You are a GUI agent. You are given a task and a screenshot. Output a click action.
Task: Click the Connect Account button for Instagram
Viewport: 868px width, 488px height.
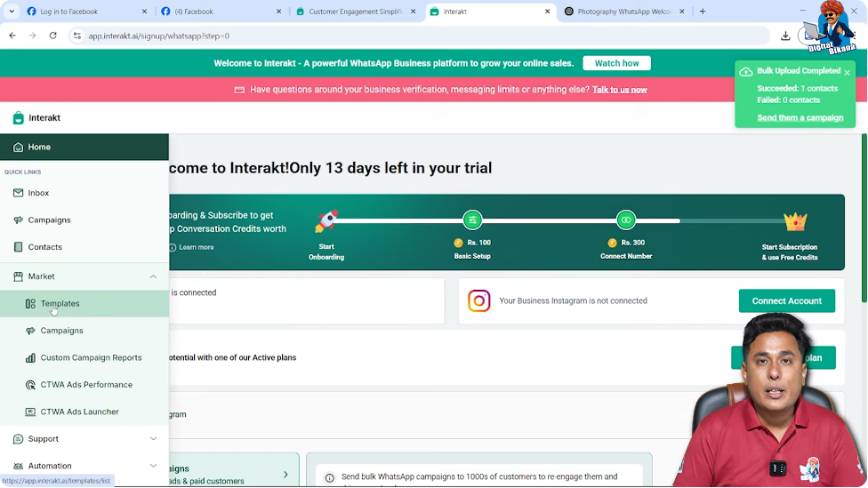click(x=786, y=301)
